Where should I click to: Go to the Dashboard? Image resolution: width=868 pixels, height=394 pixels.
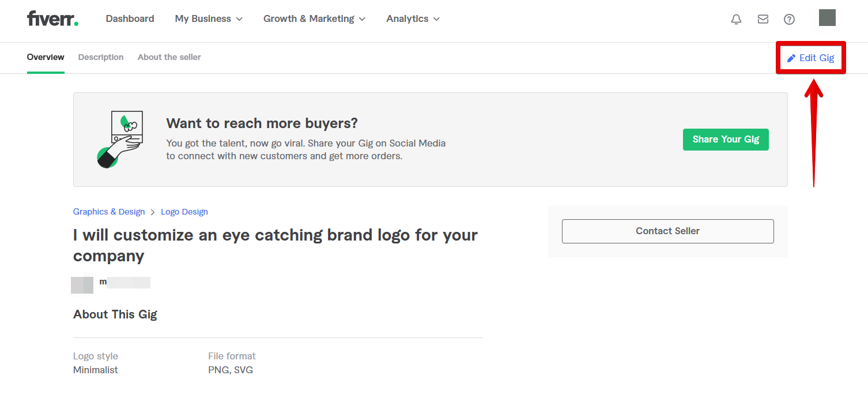point(130,19)
